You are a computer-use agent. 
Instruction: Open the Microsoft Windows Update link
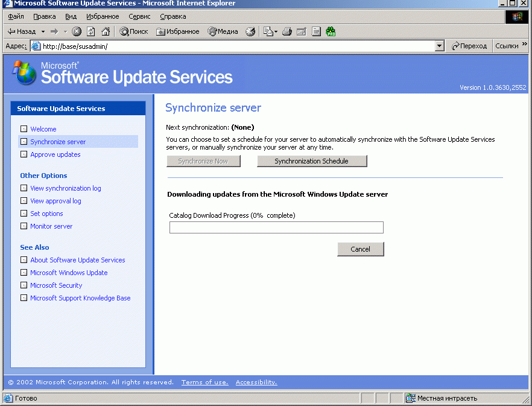click(69, 273)
